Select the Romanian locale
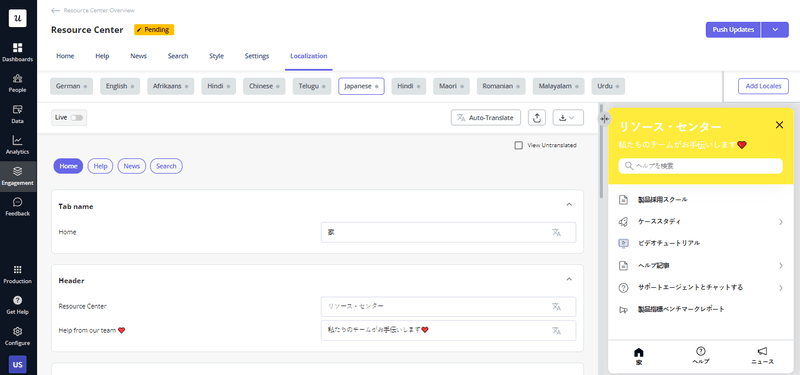The width and height of the screenshot is (800, 375). 501,86
